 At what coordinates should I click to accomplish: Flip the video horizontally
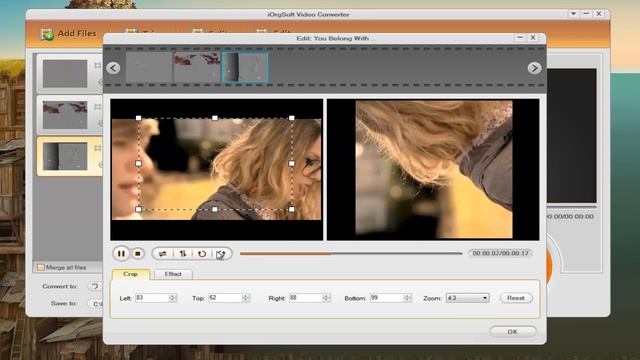point(162,253)
